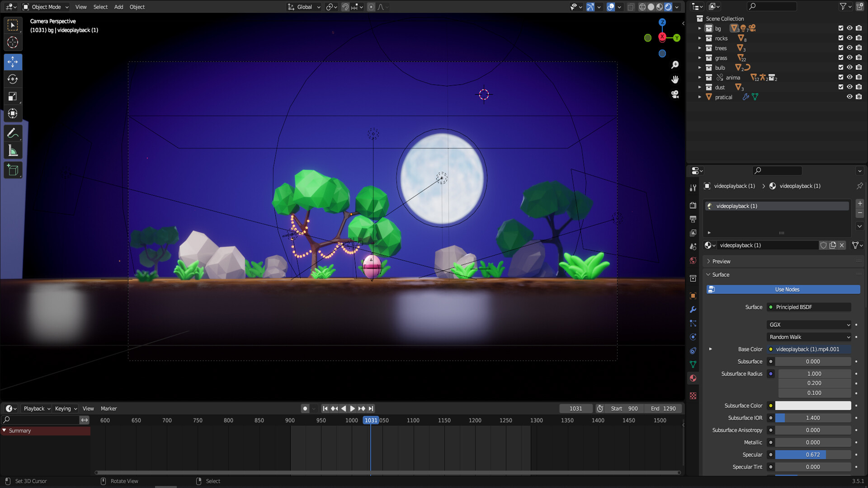Toggle camera view icon in viewport
The image size is (868, 488).
tap(675, 94)
